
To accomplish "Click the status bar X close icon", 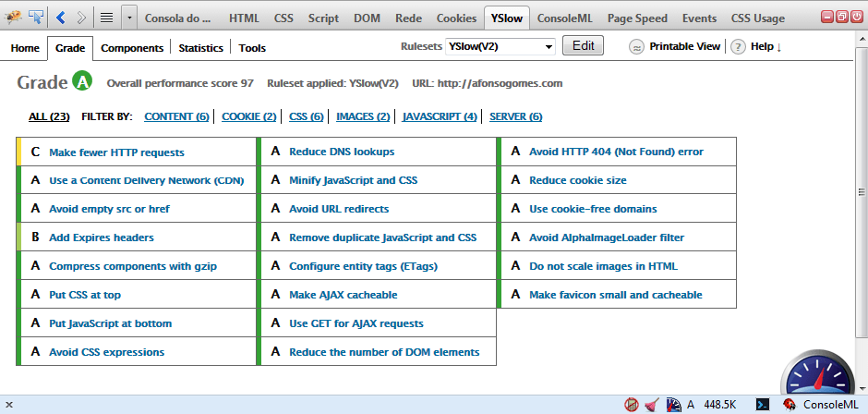I will 9,405.
